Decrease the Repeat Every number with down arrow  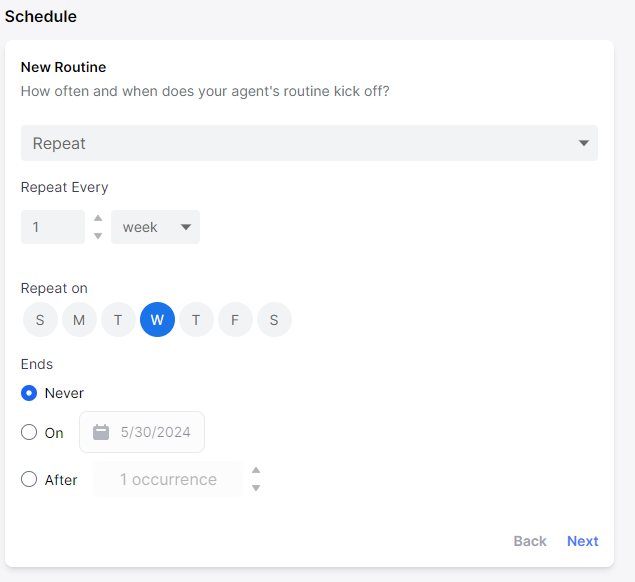click(x=98, y=236)
